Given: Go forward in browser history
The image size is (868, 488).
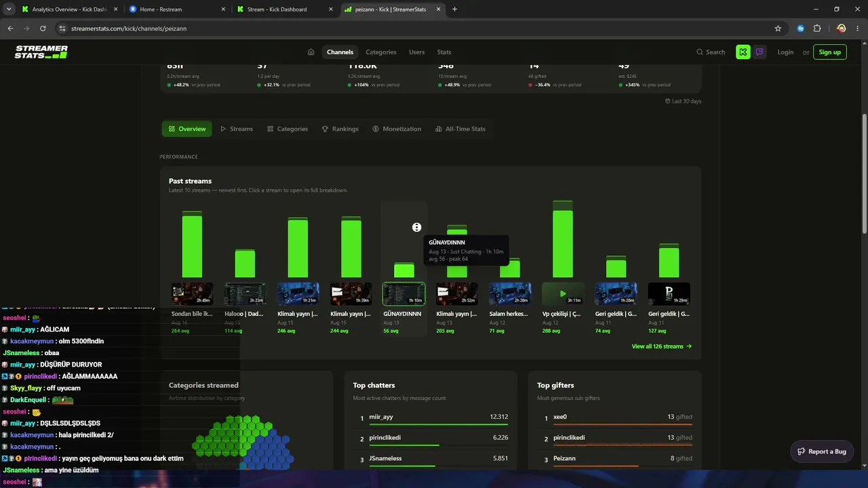Looking at the screenshot, I should 26,28.
